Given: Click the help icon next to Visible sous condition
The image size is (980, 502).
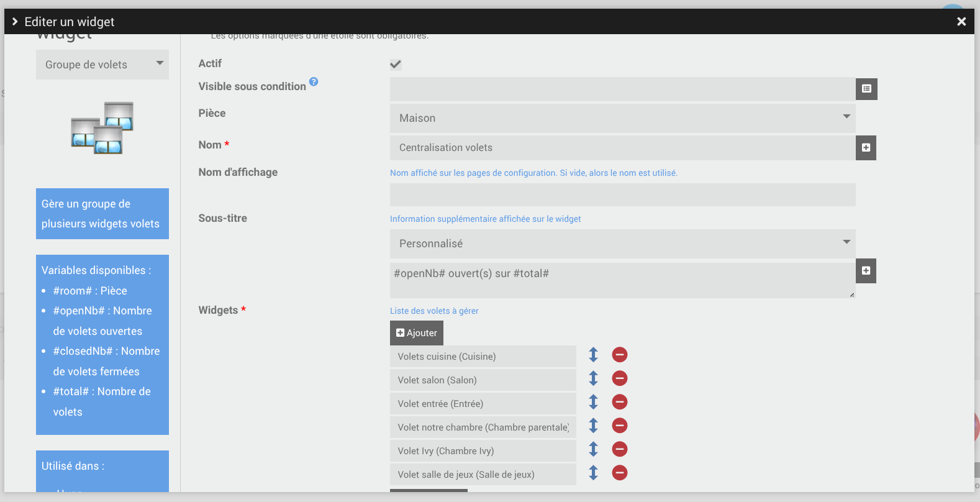Looking at the screenshot, I should 314,81.
